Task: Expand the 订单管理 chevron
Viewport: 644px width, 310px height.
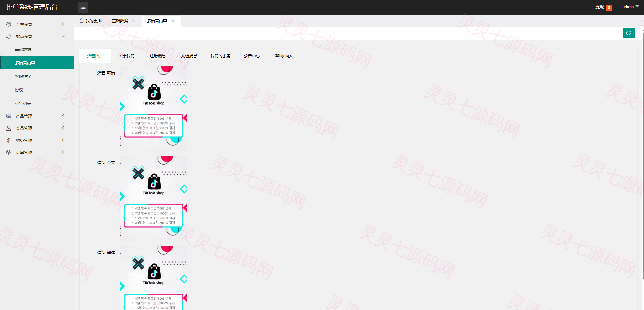Action: [x=63, y=152]
